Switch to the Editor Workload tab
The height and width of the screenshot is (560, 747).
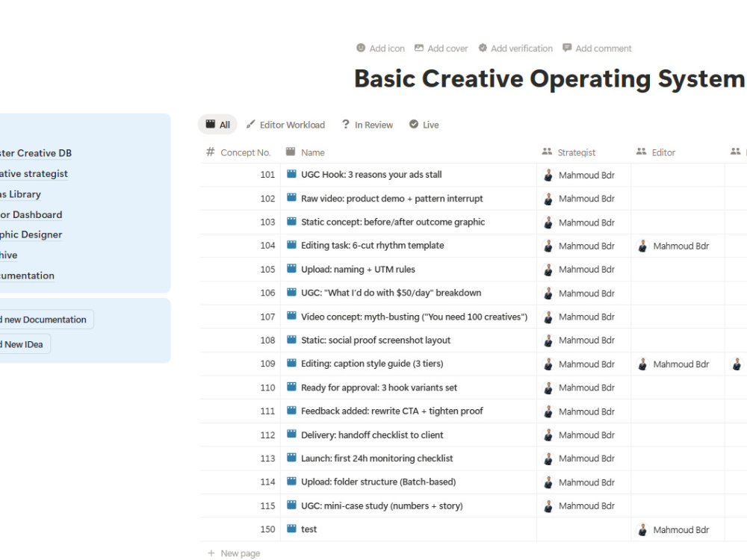[286, 125]
